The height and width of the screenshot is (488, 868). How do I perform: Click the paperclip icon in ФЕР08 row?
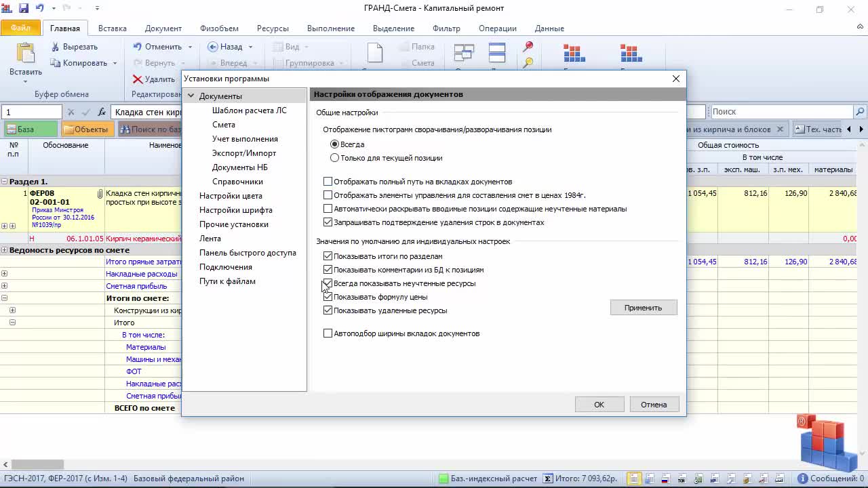coord(100,194)
